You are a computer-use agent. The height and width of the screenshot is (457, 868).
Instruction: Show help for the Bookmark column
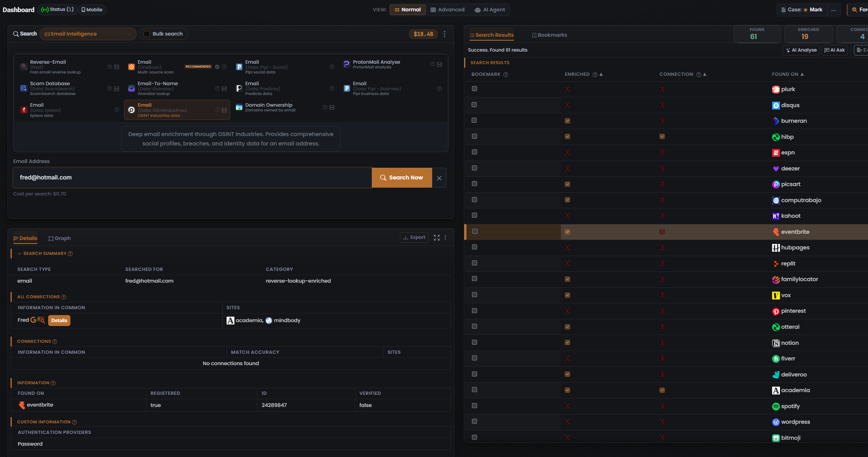point(506,75)
